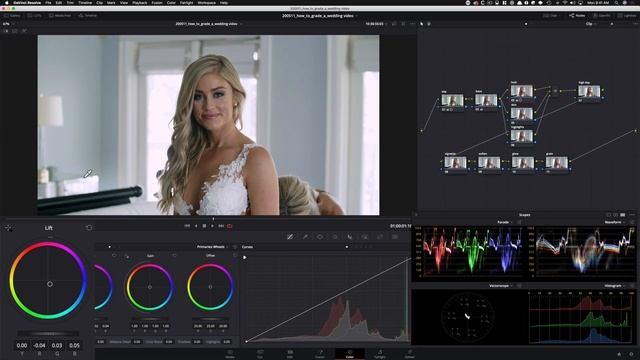
Task: Open the File menu
Action: (x=48, y=2)
